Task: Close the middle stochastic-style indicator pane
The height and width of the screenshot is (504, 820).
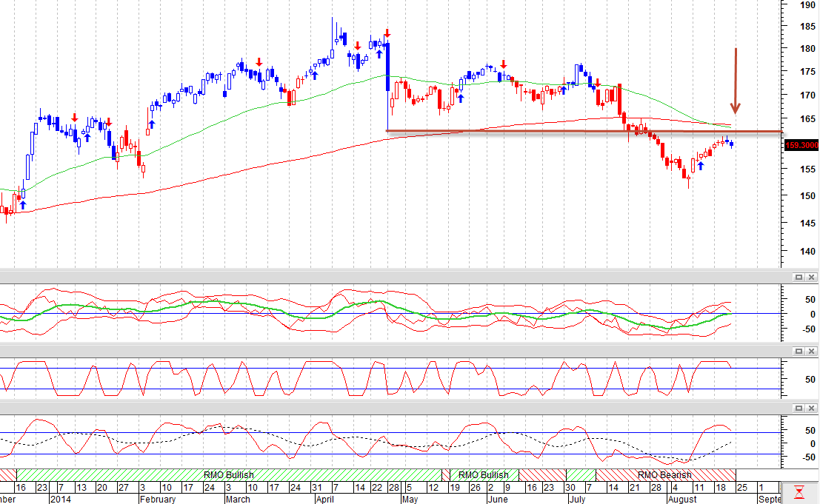Action: [811, 351]
